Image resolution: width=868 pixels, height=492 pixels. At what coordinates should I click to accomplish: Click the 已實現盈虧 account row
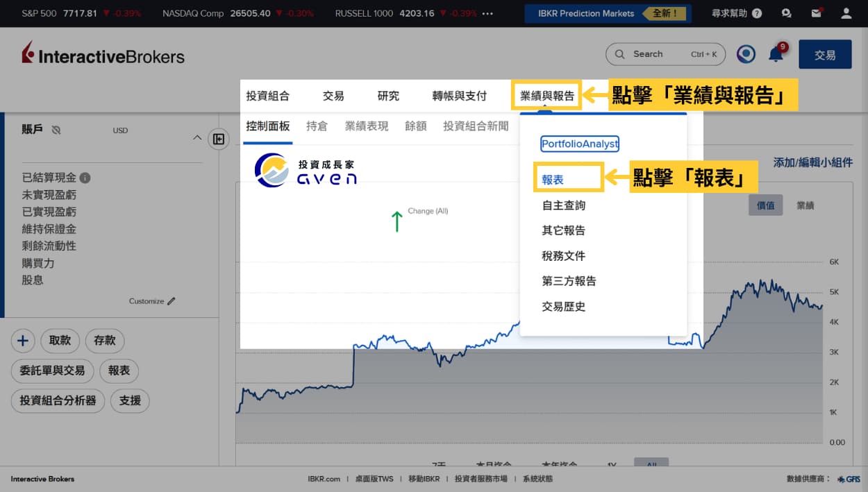(49, 212)
